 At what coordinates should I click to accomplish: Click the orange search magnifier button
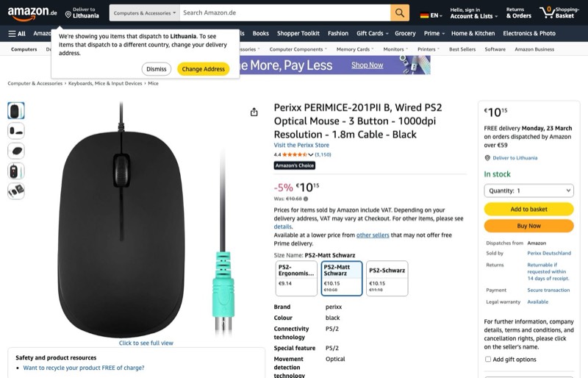coord(400,13)
